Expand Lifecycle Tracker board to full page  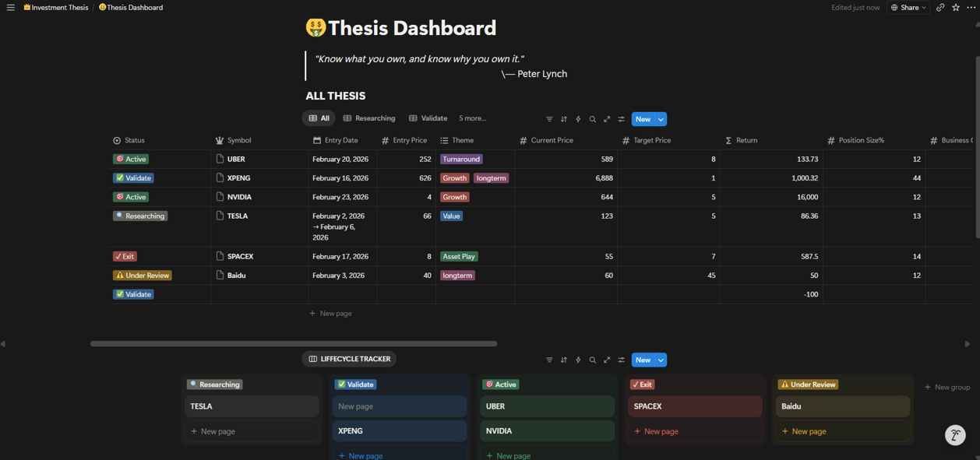pyautogui.click(x=607, y=360)
